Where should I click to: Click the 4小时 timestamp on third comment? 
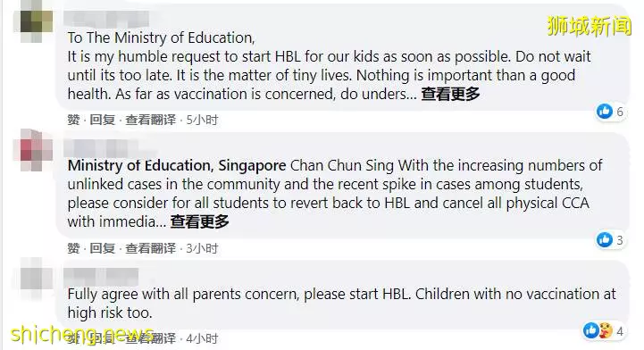[202, 338]
